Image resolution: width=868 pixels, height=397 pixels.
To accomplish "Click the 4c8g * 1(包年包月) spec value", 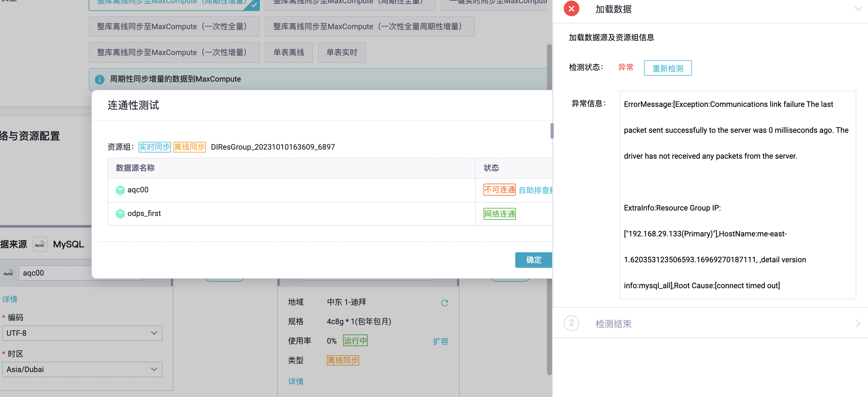I will (x=359, y=322).
